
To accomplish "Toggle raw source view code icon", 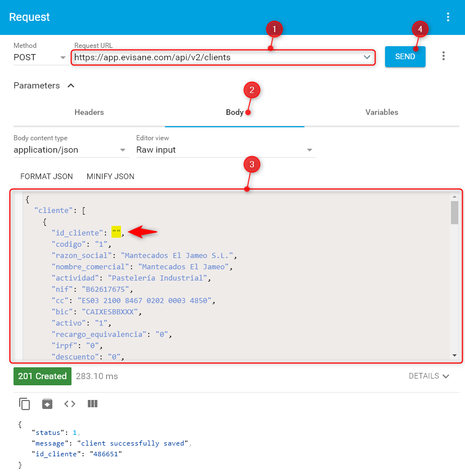I will tap(70, 403).
